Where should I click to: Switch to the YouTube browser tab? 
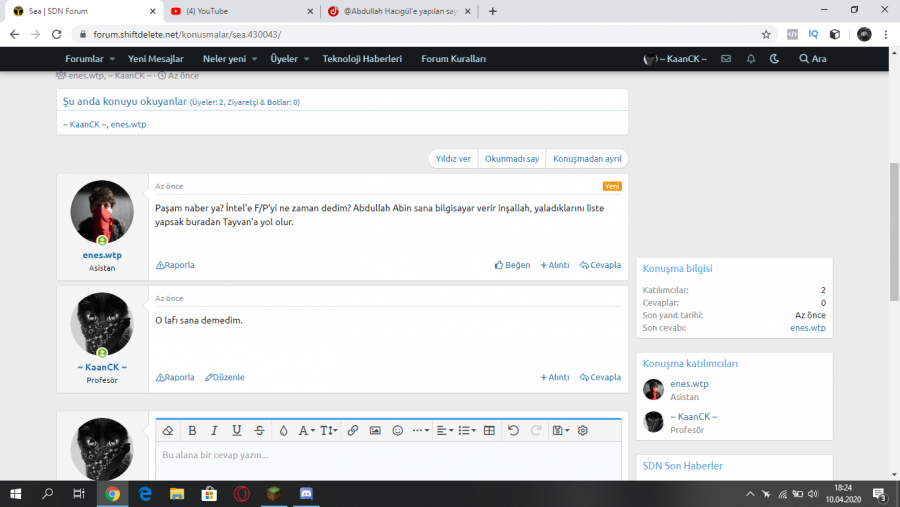(241, 11)
